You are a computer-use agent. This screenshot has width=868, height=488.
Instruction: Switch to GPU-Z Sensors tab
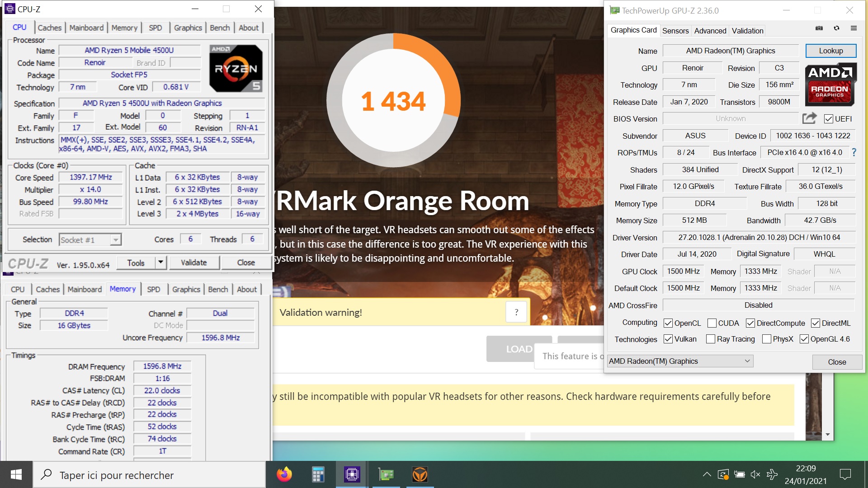pos(675,31)
